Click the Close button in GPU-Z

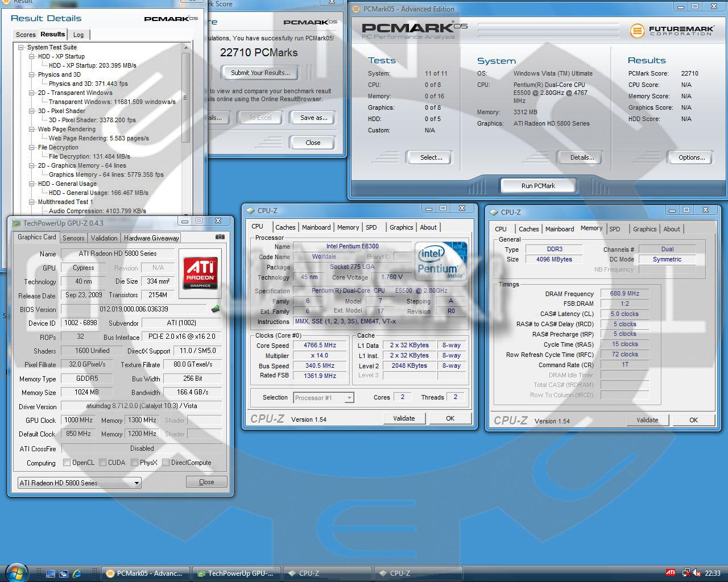pos(206,482)
